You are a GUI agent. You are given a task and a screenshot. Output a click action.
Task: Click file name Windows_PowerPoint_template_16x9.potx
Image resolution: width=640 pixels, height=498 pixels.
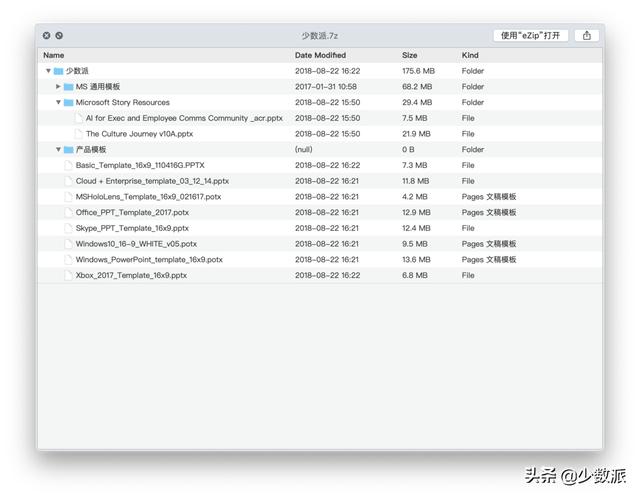(x=149, y=260)
